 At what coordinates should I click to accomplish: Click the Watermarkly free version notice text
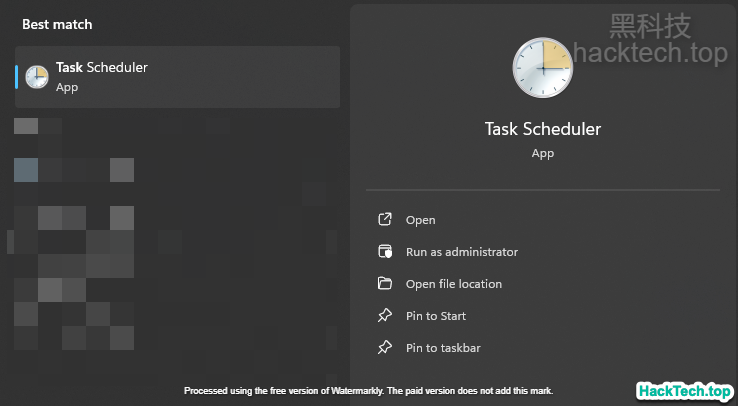[x=368, y=390]
